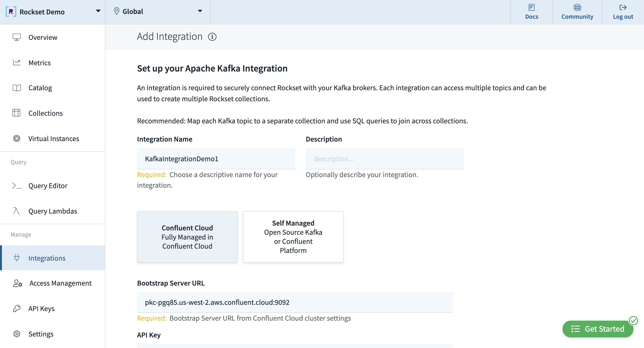Viewport: 644px width, 348px height.
Task: Open Query Editor from the sidebar
Action: point(48,186)
